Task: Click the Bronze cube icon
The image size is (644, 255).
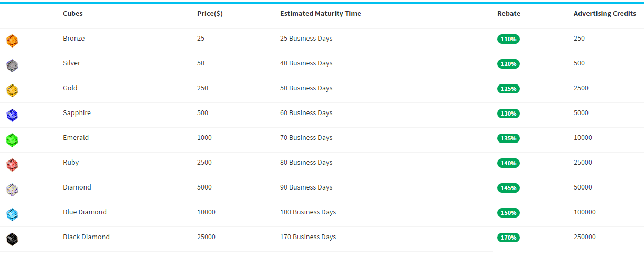Action: pos(12,41)
